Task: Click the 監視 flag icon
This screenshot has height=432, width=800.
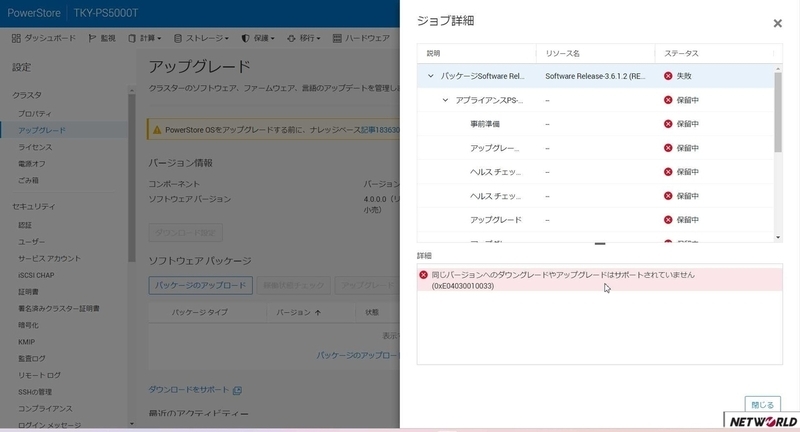Action: coord(92,38)
